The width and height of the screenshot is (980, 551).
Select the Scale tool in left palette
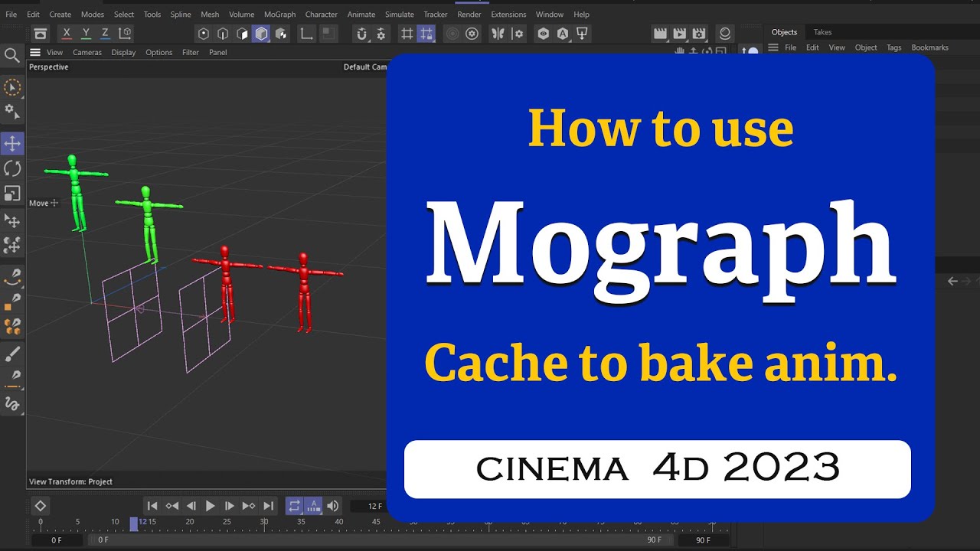pos(12,193)
